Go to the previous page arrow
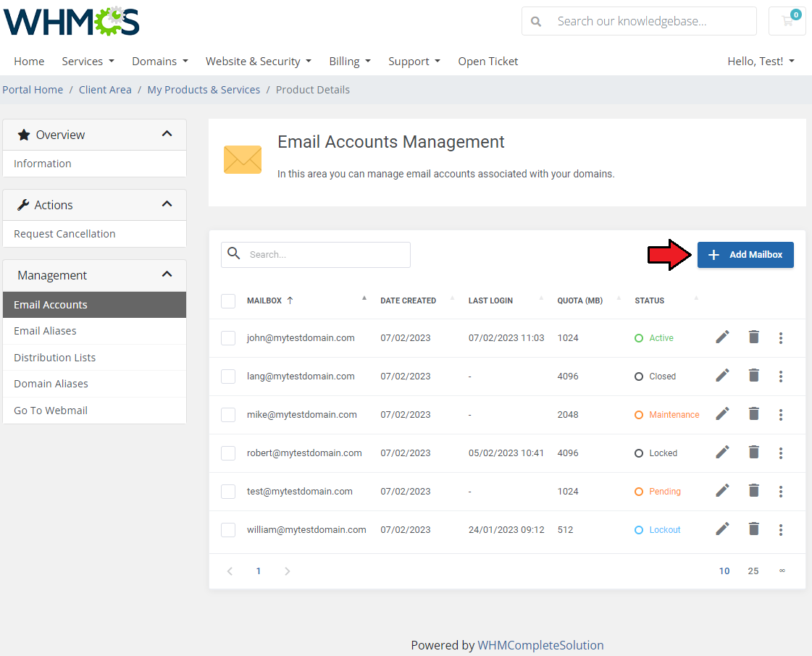 point(230,571)
